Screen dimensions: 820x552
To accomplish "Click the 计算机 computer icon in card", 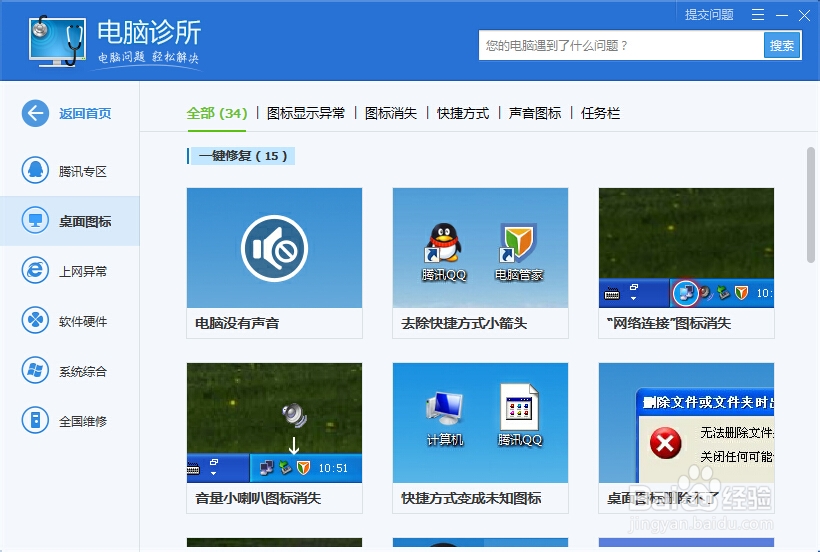I will tap(445, 408).
